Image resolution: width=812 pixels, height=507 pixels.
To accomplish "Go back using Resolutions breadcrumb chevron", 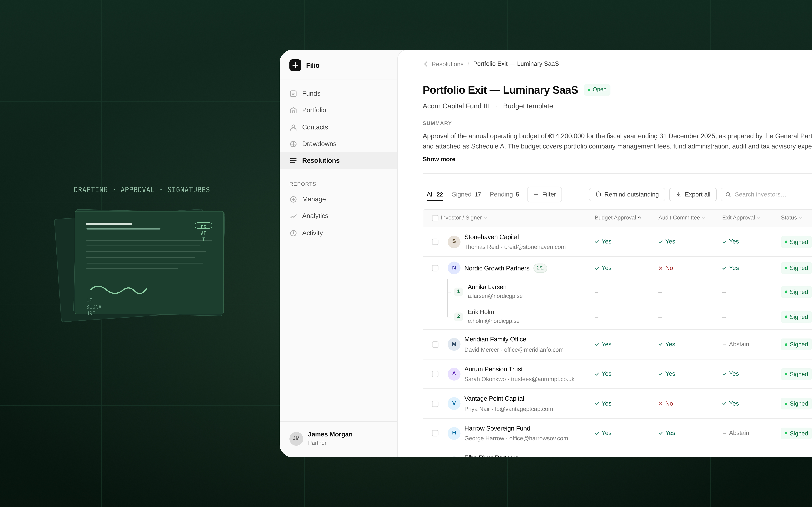I will (x=425, y=64).
